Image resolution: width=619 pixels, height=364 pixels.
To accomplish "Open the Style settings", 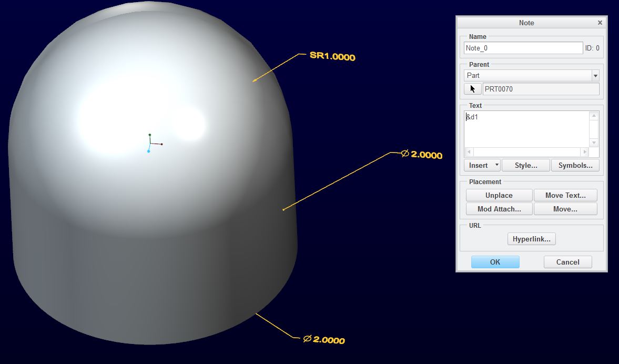I will click(526, 165).
